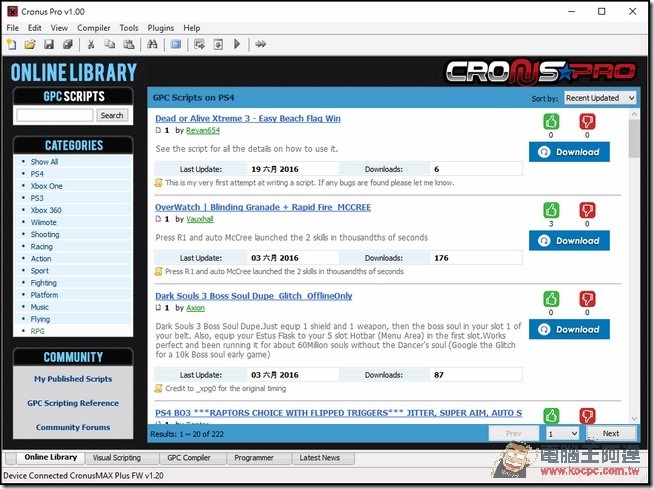
Task: Select the Shooting category
Action: coord(45,234)
